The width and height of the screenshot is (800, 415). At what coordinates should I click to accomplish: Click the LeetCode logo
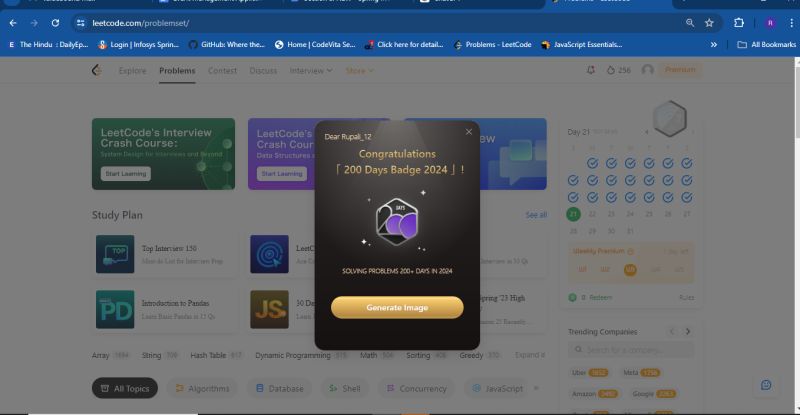coord(96,70)
